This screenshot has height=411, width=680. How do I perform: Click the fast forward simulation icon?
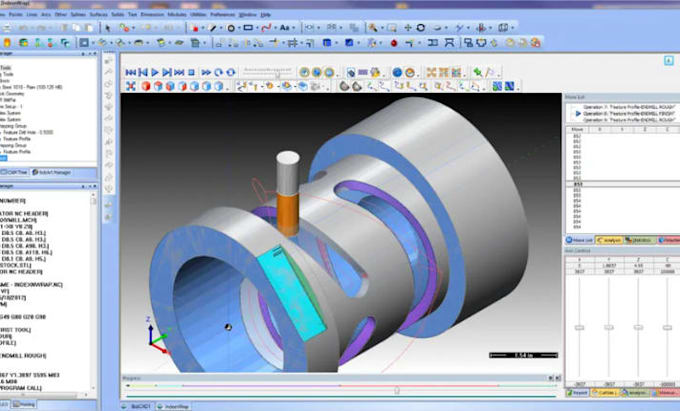(206, 72)
